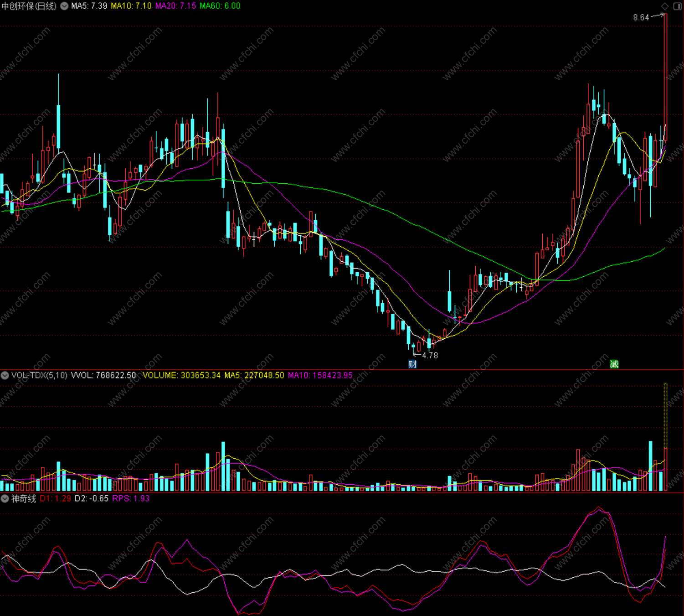Image resolution: width=684 pixels, height=616 pixels.
Task: Click the 4.78 low price label
Action: [x=430, y=355]
